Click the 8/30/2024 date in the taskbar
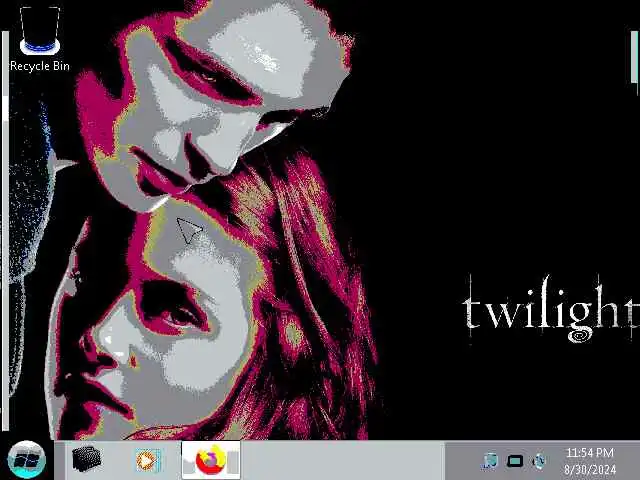This screenshot has height=480, width=640. coord(590,469)
